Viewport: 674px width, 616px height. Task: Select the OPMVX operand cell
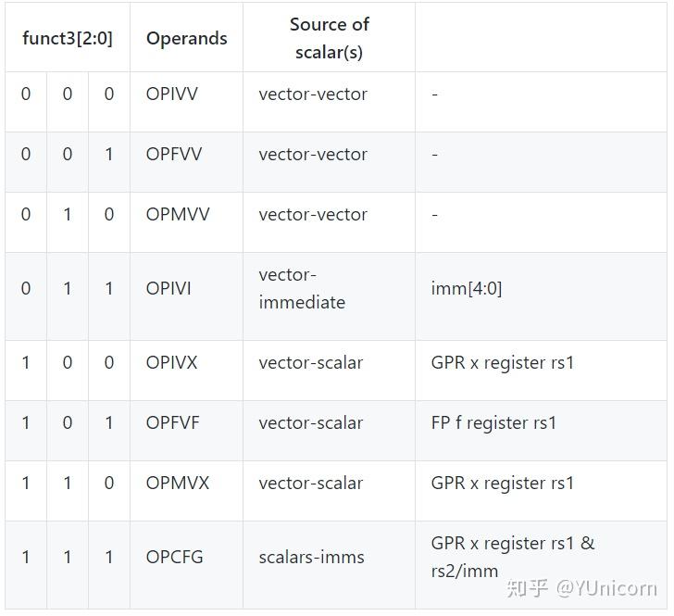tap(177, 484)
